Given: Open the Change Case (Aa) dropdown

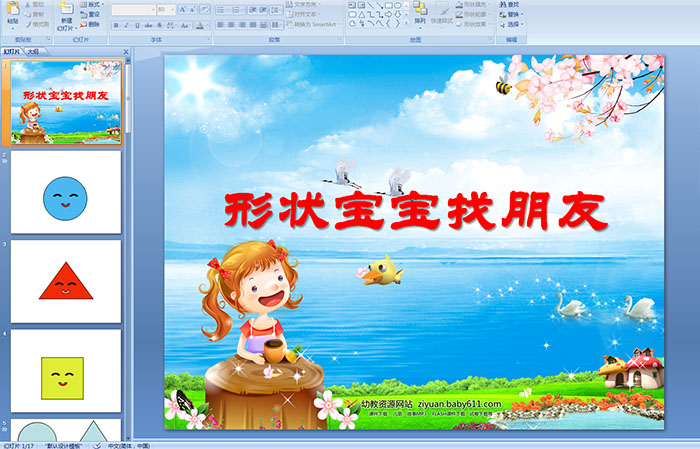Looking at the screenshot, I should (x=185, y=25).
